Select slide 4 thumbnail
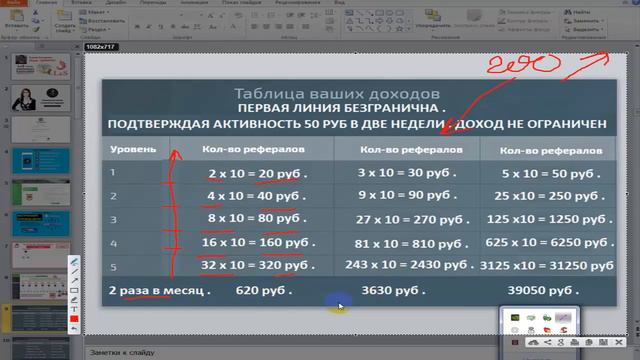 pos(41,161)
